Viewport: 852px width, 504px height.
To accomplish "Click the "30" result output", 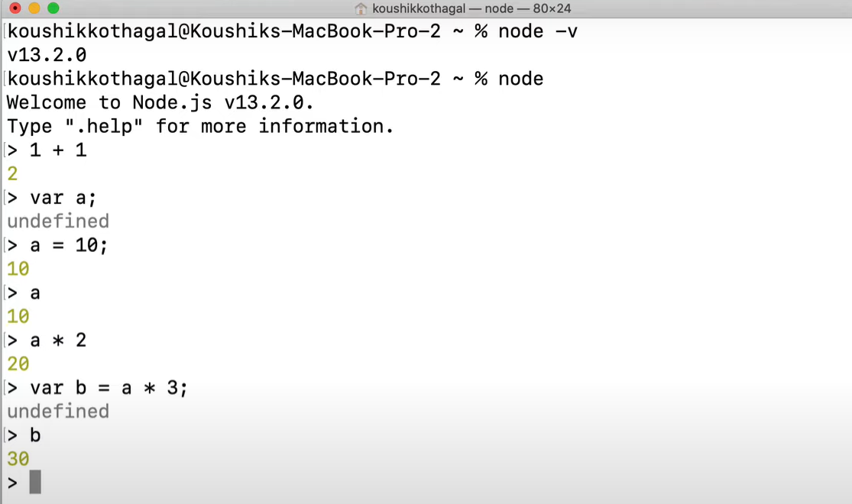I will (18, 459).
